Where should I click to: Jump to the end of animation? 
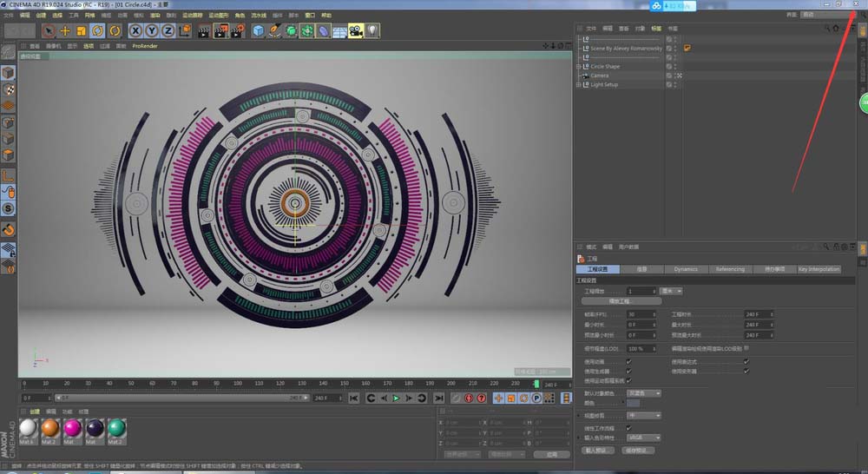(437, 398)
